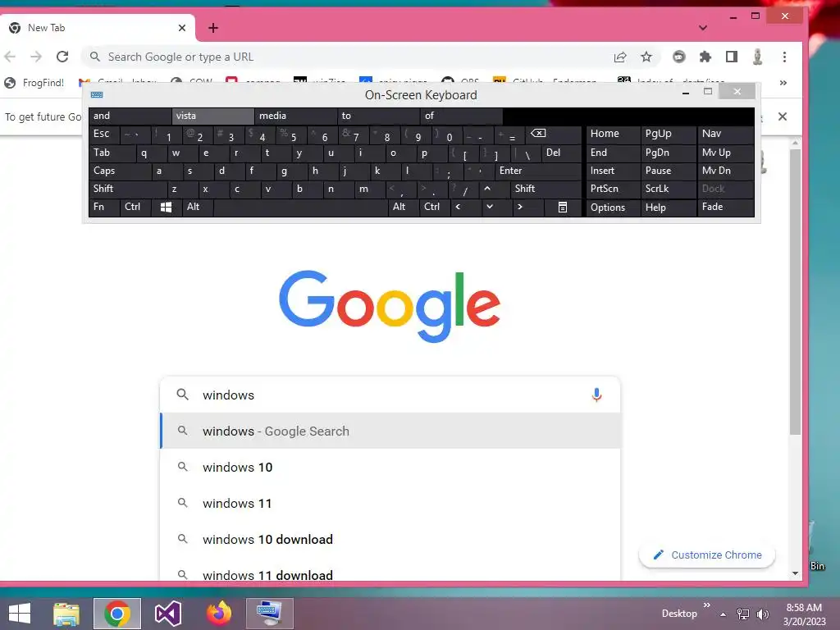Click Mv Up key on On-Screen Keyboard
The image size is (840, 630).
(725, 153)
